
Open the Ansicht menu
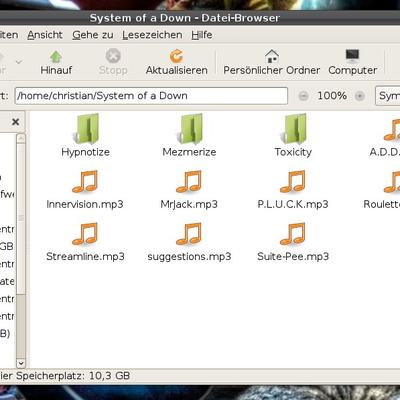tap(45, 35)
